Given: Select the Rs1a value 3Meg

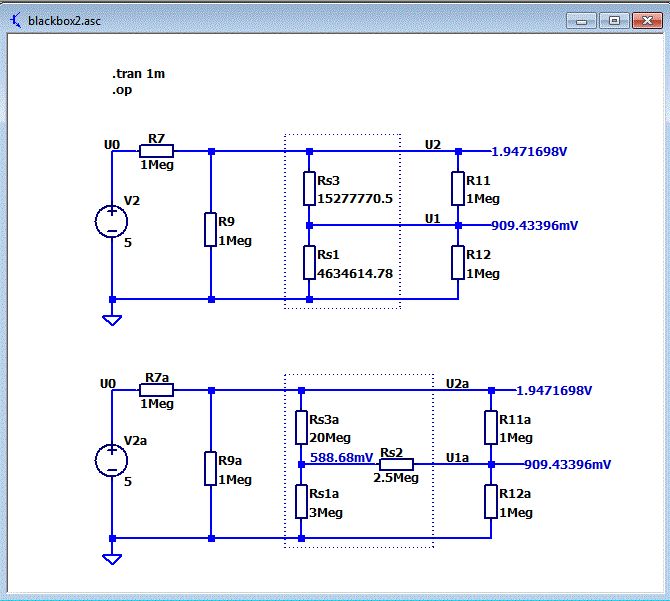Looking at the screenshot, I should pyautogui.click(x=326, y=513).
